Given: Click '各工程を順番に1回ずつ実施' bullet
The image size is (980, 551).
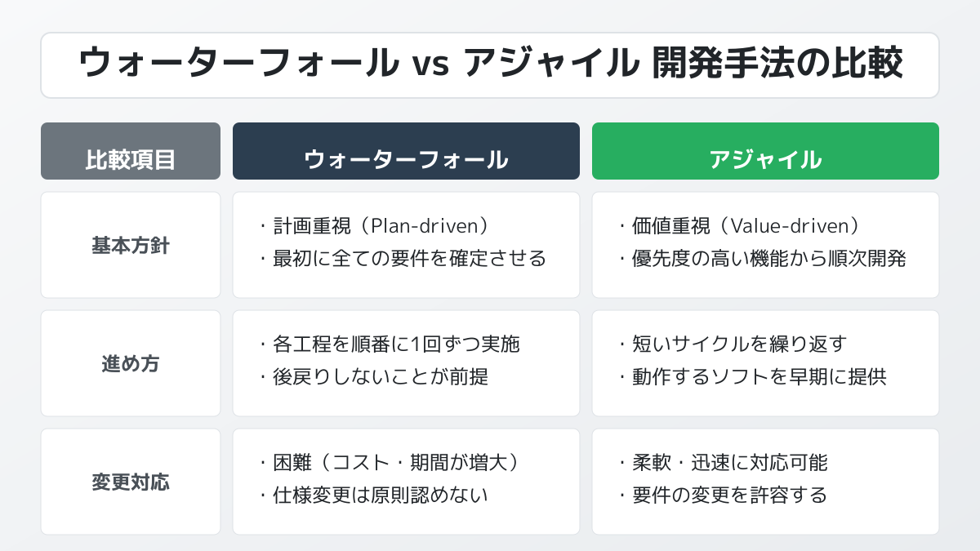Looking at the screenshot, I should (395, 344).
